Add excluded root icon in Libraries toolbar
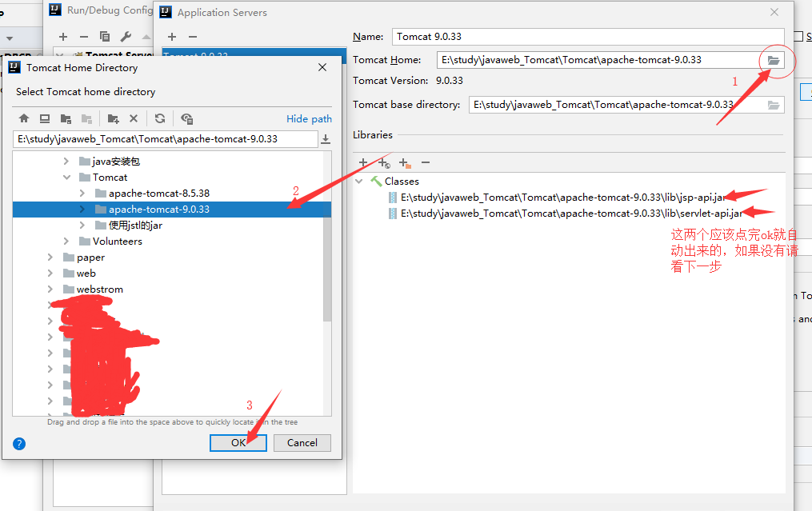Screen dimensions: 812x511 (405, 163)
